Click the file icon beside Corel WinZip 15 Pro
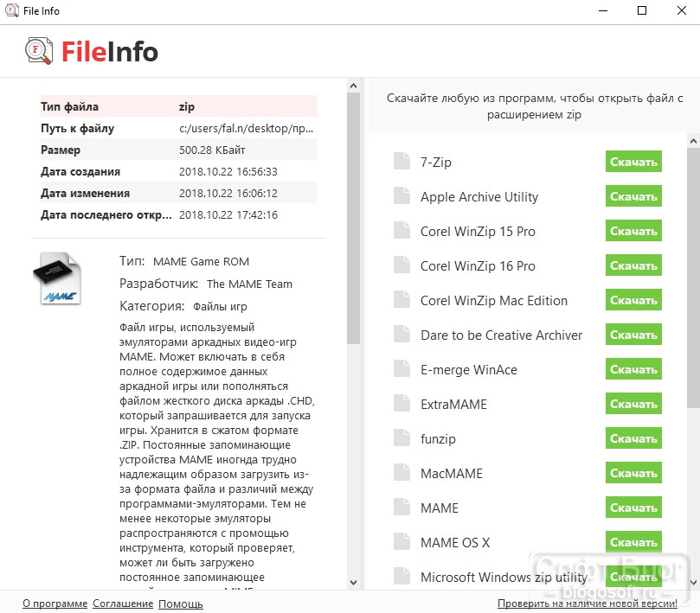Screen dimensions: 700x613 pos(401,230)
